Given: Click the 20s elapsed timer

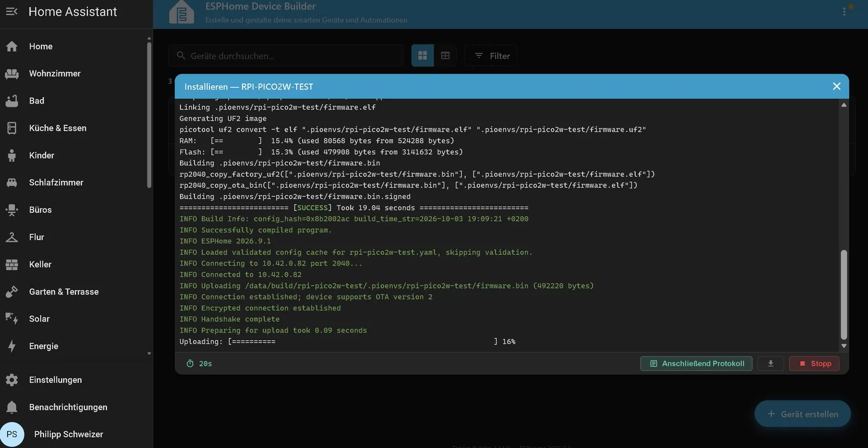Looking at the screenshot, I should 199,363.
